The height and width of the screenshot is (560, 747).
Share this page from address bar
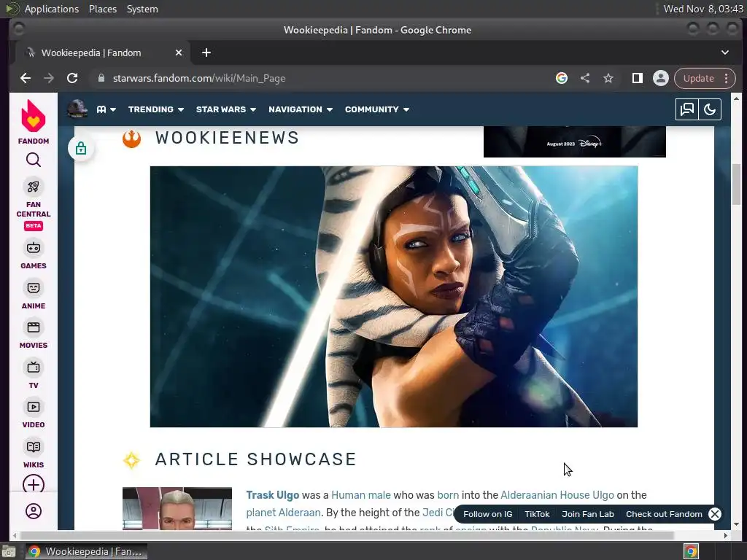pos(585,78)
